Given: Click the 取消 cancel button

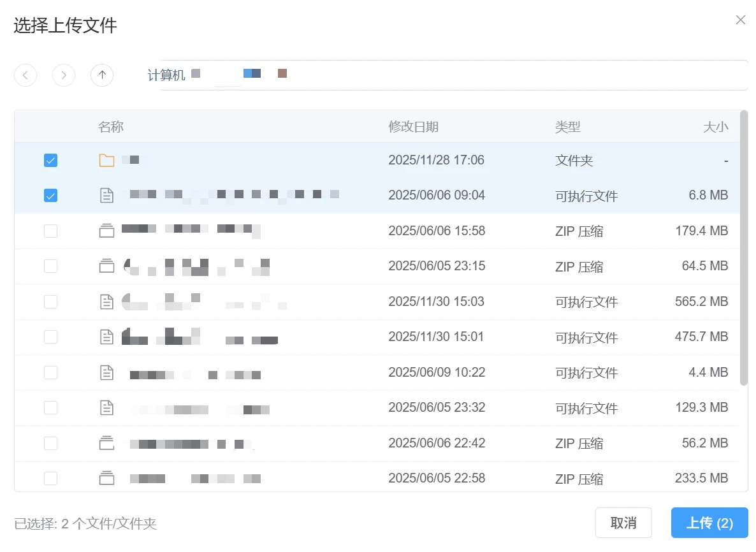Looking at the screenshot, I should click(x=623, y=523).
